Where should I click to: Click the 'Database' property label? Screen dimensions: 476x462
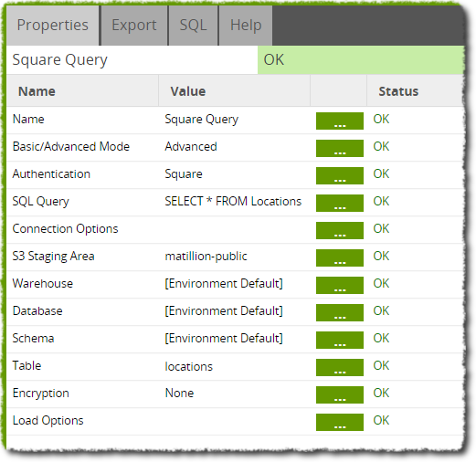tap(37, 311)
